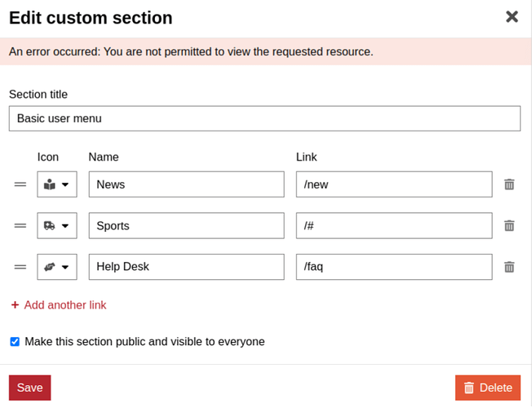Viewport: 532px width, 408px height.
Task: Click the error message text
Action: [x=191, y=51]
